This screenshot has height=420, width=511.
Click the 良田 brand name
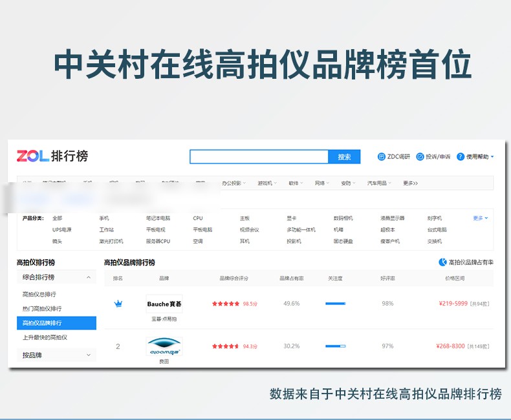(164, 361)
